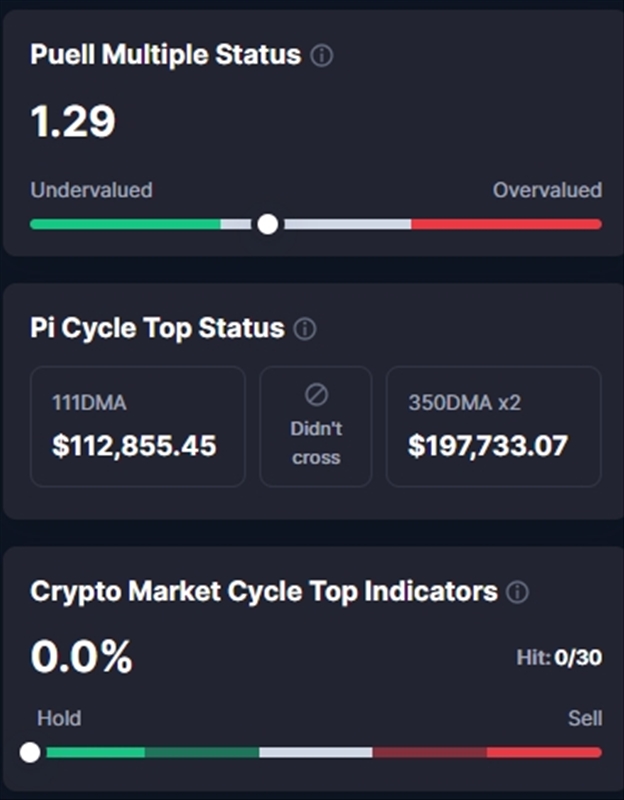Click the green Undervalued bar segment
The image size is (624, 800).
click(125, 224)
